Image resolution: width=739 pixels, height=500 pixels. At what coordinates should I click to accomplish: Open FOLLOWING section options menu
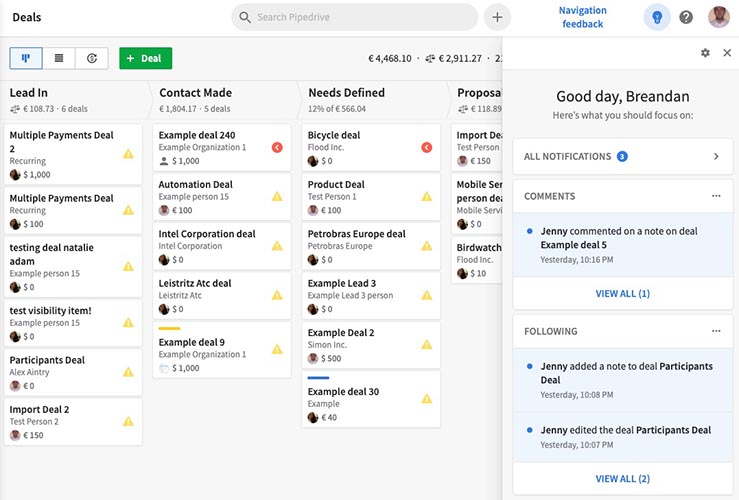[716, 331]
